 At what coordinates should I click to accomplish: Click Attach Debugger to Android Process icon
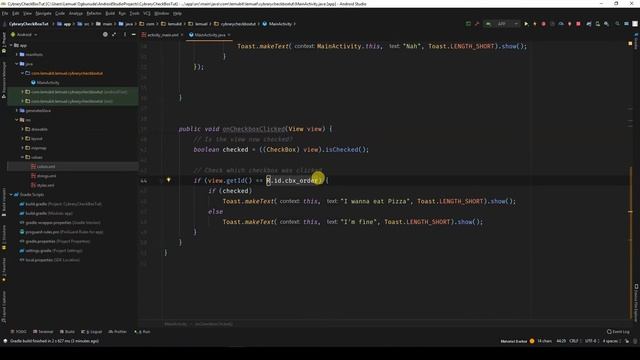569,24
